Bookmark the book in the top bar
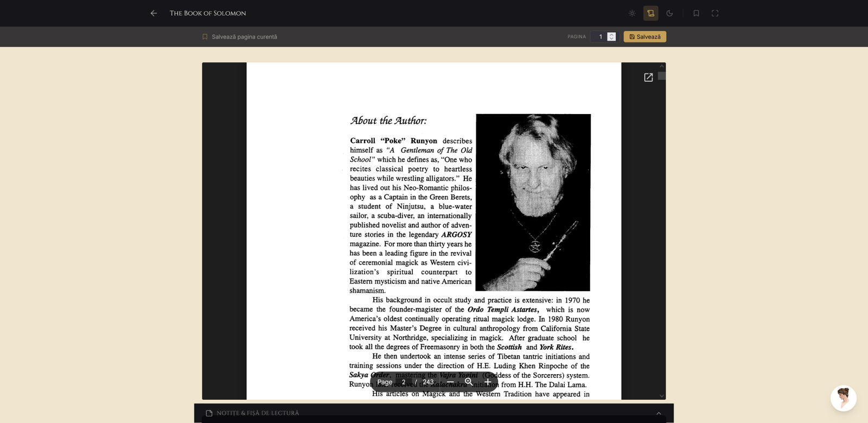The height and width of the screenshot is (423, 868). tap(696, 13)
